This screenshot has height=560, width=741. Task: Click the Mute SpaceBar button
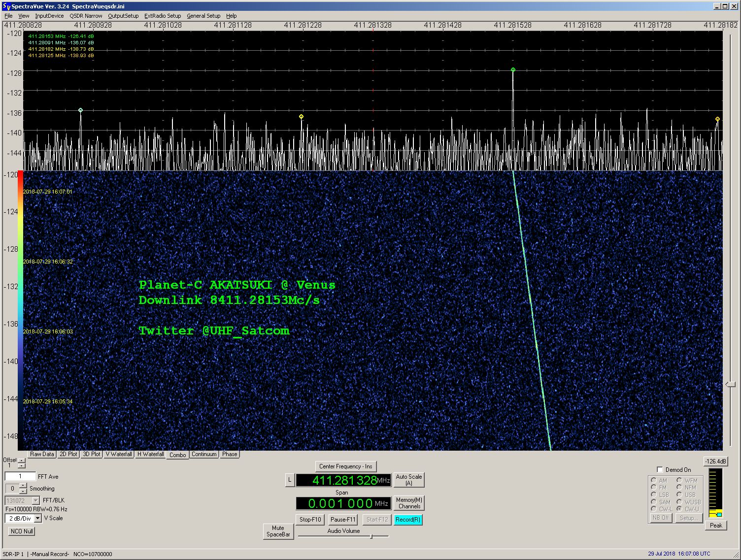click(278, 531)
